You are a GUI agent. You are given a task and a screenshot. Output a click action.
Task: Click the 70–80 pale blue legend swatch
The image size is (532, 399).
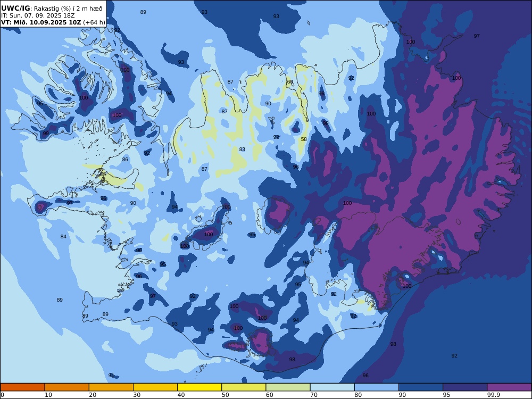[332, 387]
